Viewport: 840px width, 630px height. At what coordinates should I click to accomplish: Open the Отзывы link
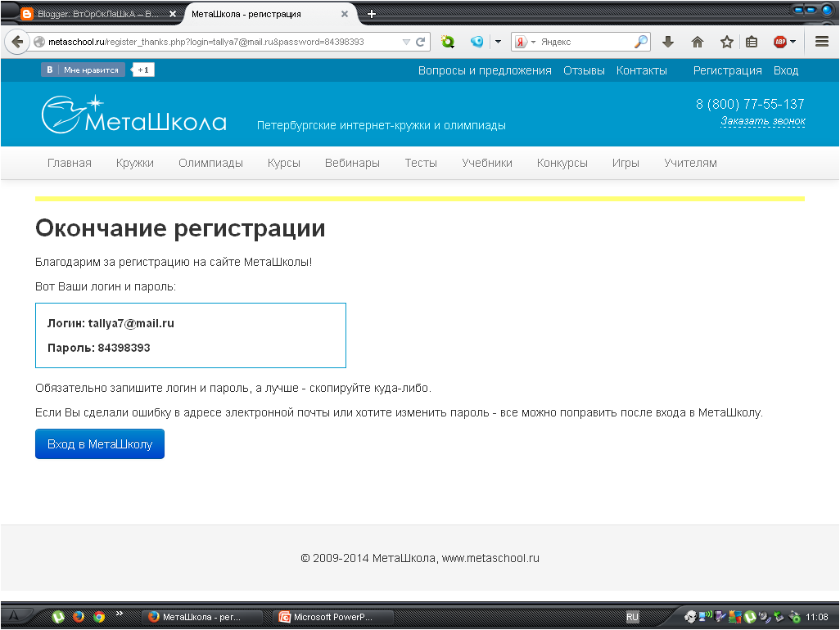point(584,70)
